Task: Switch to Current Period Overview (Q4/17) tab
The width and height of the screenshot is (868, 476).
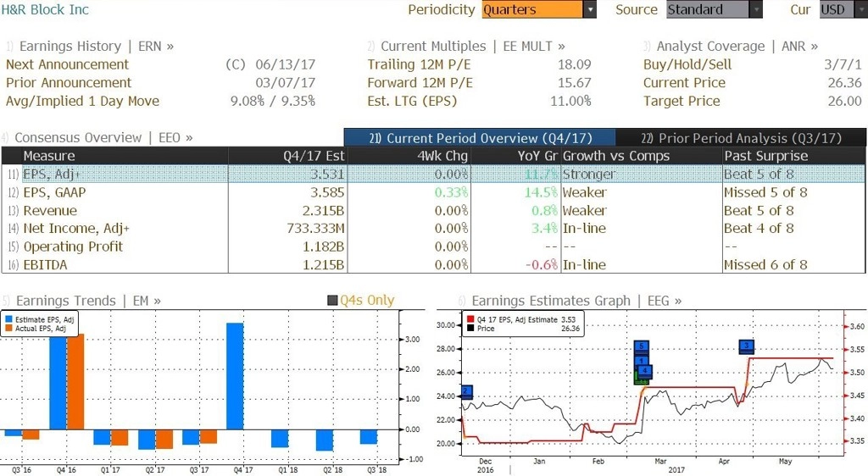Action: [x=480, y=138]
